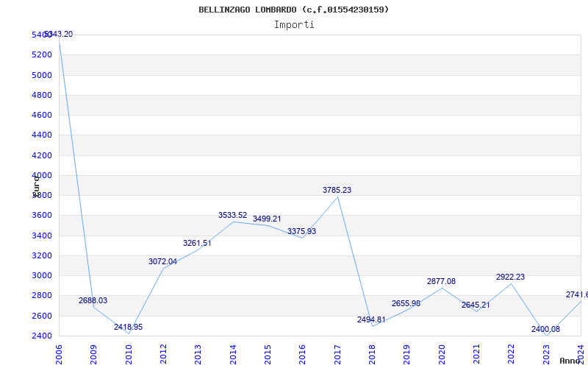Screen dimensions: 588x368
Task: Click the year 2020 axis label
Action: (442, 355)
